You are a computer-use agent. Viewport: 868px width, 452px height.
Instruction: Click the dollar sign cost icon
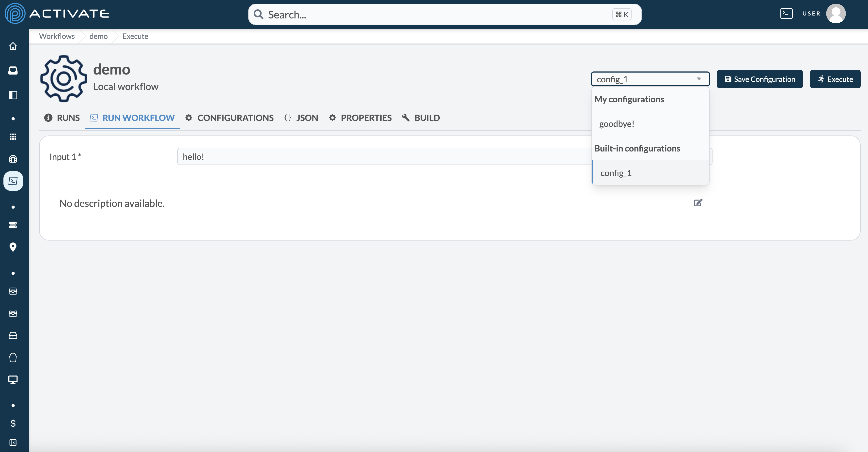tap(13, 423)
